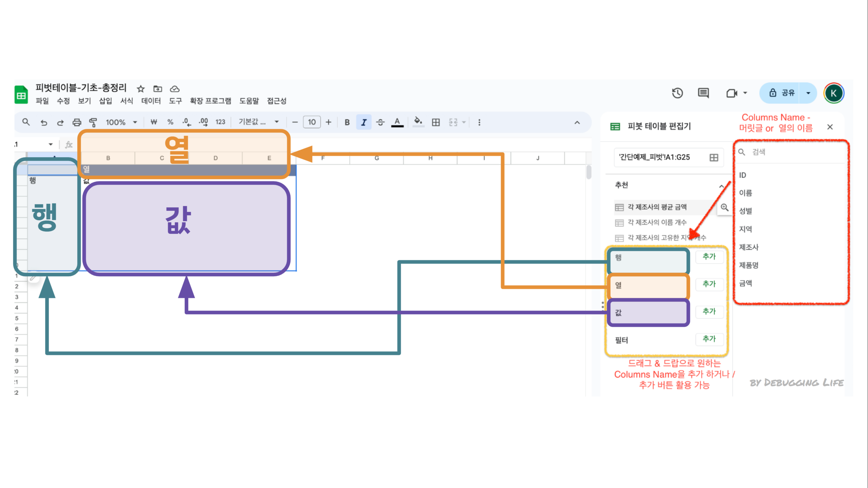
Task: Open the fill color paint bucket
Action: click(x=418, y=122)
